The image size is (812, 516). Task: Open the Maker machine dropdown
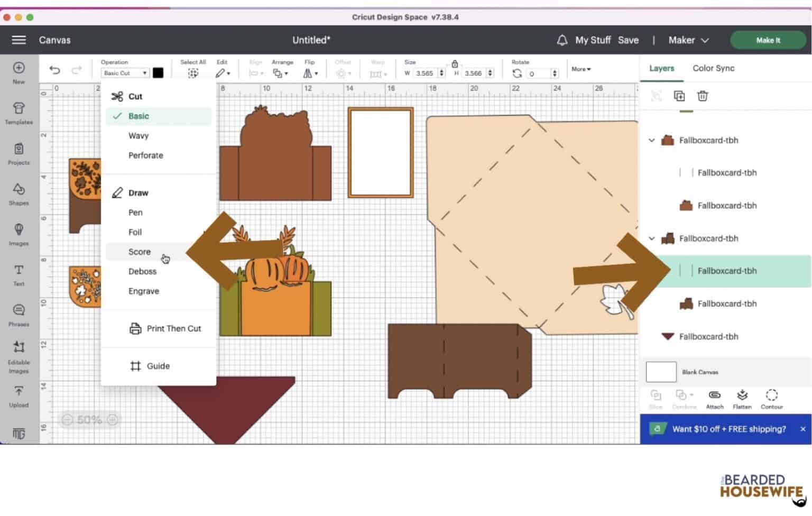(x=688, y=40)
